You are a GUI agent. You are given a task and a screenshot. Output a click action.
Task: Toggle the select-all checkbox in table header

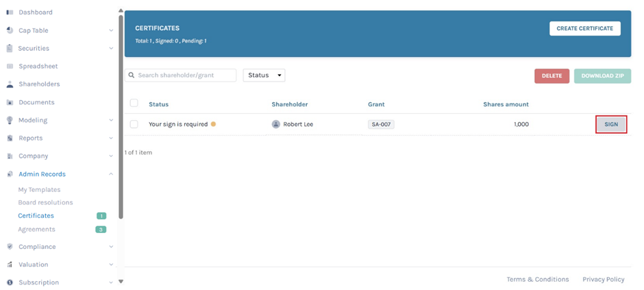[x=134, y=104]
